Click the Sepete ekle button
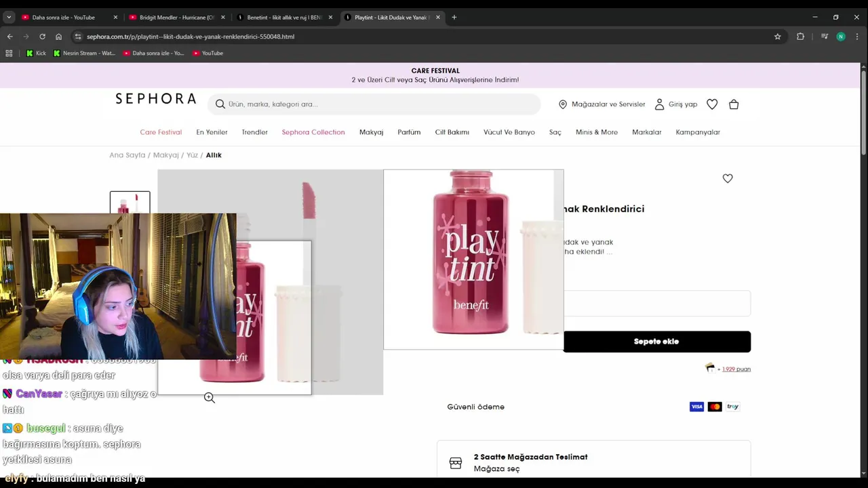Screen dimensions: 868x488 click(656, 342)
